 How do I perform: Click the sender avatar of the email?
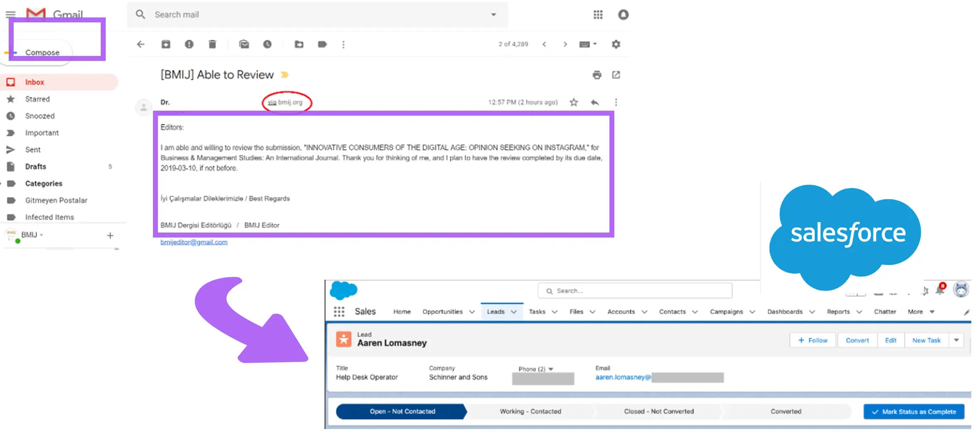(143, 107)
